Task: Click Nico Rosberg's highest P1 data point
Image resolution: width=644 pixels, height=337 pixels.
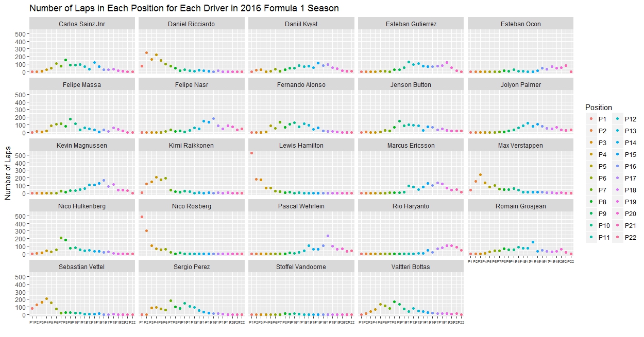Action: [142, 217]
